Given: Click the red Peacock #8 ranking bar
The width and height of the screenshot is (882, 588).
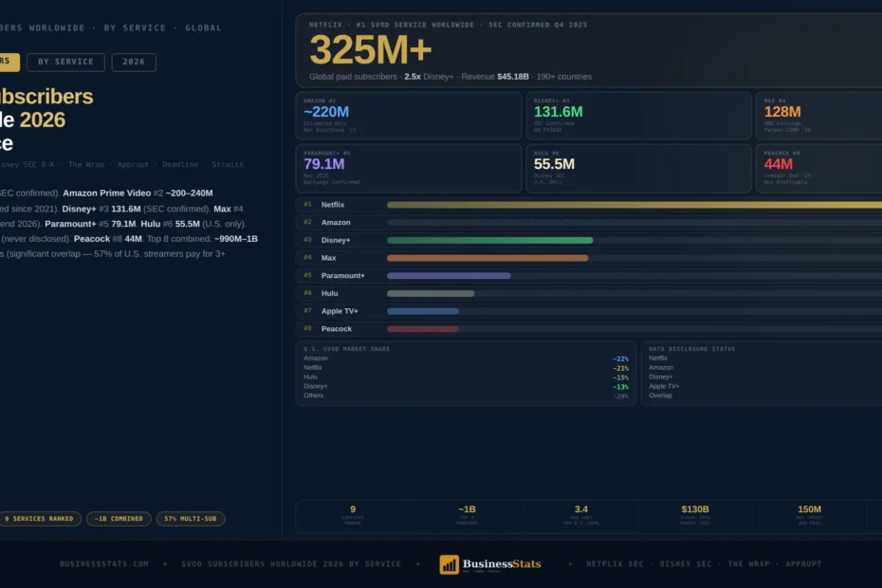Looking at the screenshot, I should tap(422, 328).
